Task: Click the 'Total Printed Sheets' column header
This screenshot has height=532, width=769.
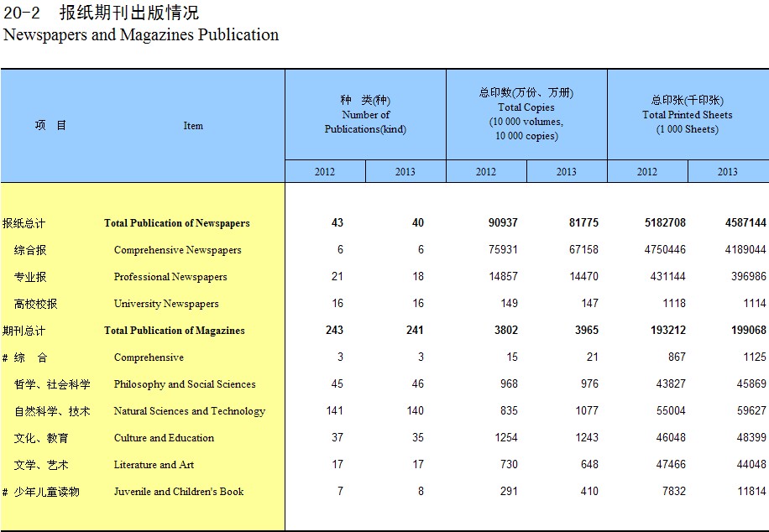Action: coord(688,115)
